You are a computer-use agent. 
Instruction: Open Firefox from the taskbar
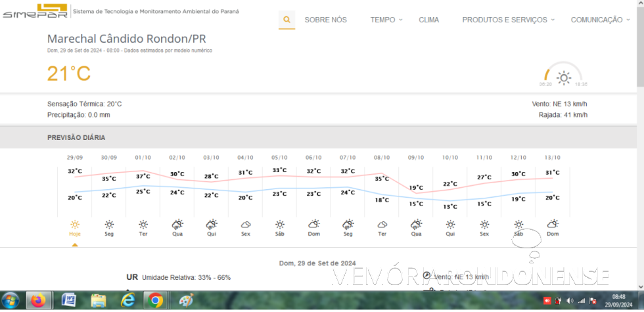(x=39, y=301)
